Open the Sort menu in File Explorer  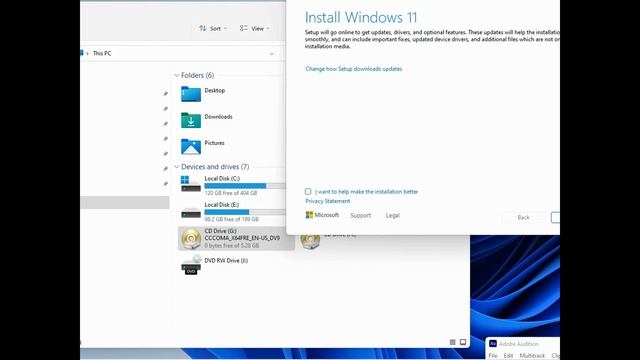[x=213, y=28]
